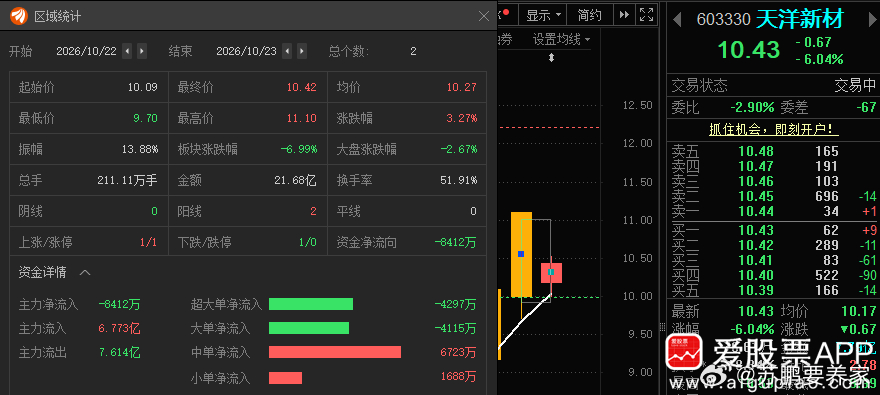880x395 pixels.
Task: Open the 抓住机会，即刻开户 link
Action: pyautogui.click(x=774, y=130)
